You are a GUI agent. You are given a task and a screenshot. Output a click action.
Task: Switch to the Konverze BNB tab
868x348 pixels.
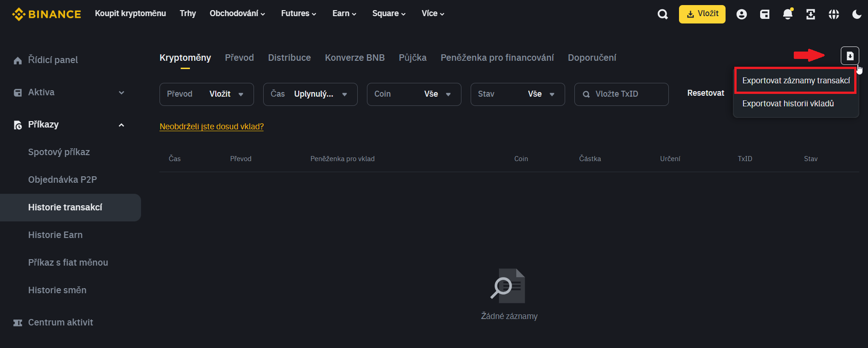pyautogui.click(x=354, y=58)
